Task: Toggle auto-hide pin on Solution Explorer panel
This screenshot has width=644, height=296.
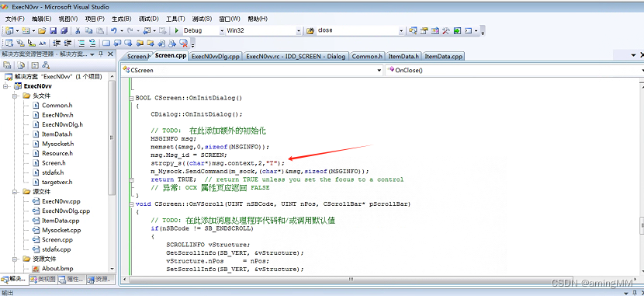Action: [101, 54]
